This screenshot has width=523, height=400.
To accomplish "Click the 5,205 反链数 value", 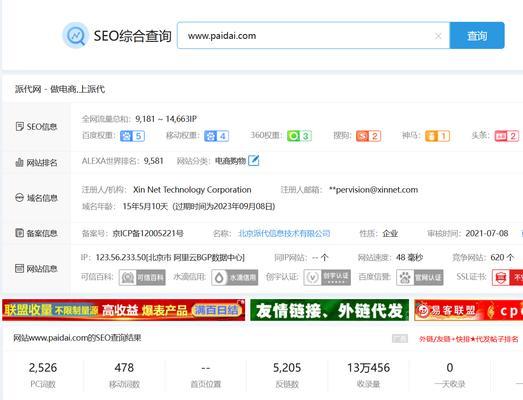I will pyautogui.click(x=287, y=368).
